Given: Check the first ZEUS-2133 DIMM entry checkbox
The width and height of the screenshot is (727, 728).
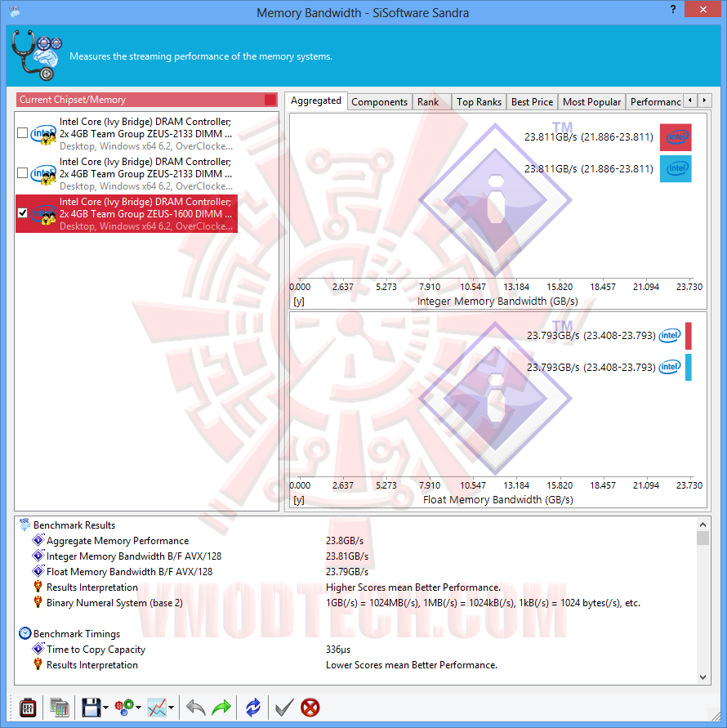Looking at the screenshot, I should pyautogui.click(x=22, y=133).
